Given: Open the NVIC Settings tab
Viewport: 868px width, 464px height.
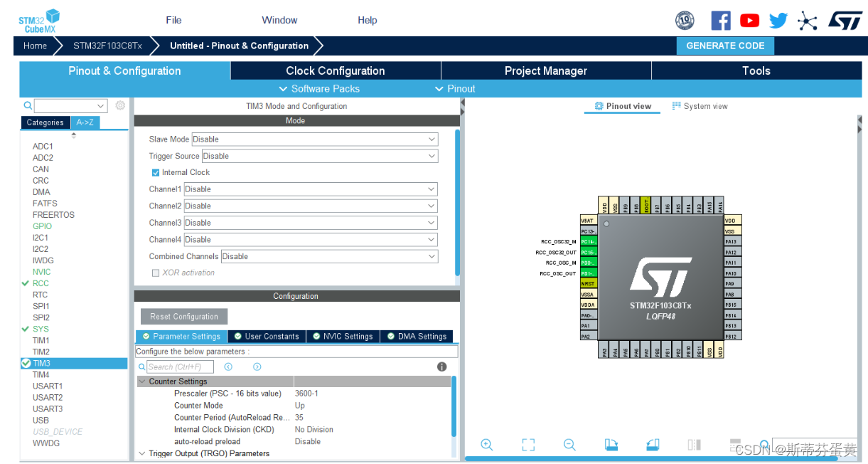Looking at the screenshot, I should point(343,336).
